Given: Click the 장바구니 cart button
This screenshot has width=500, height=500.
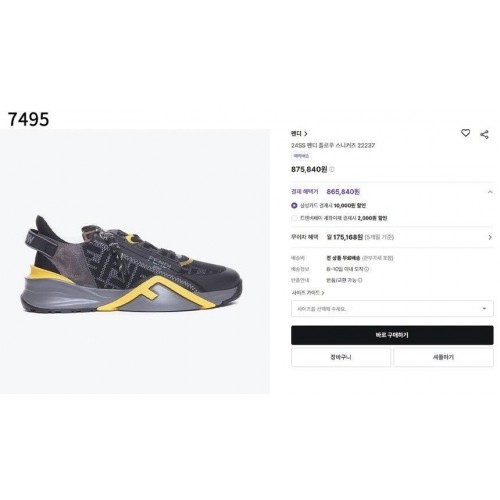Looking at the screenshot, I should [341, 357].
